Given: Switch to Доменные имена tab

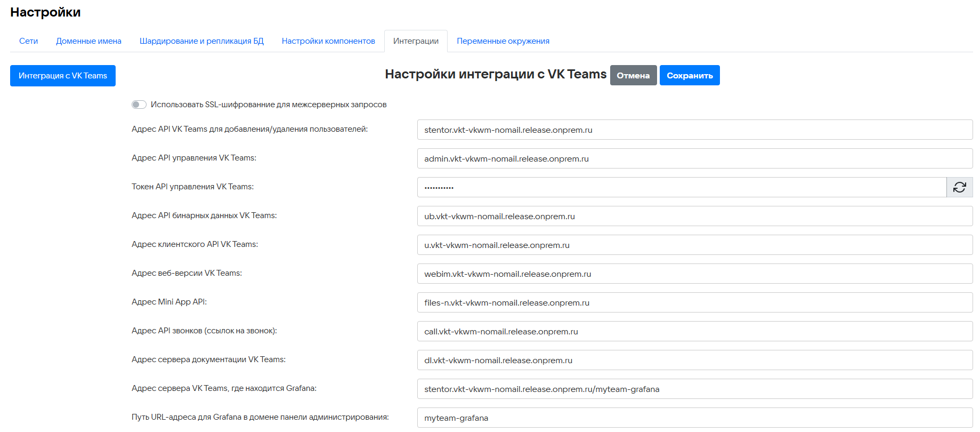Looking at the screenshot, I should click(88, 41).
